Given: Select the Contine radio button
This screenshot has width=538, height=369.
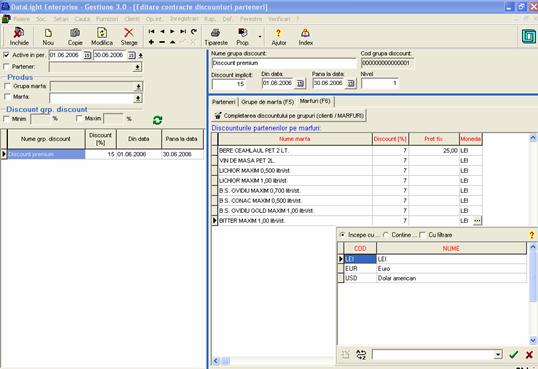Looking at the screenshot, I should click(x=386, y=235).
